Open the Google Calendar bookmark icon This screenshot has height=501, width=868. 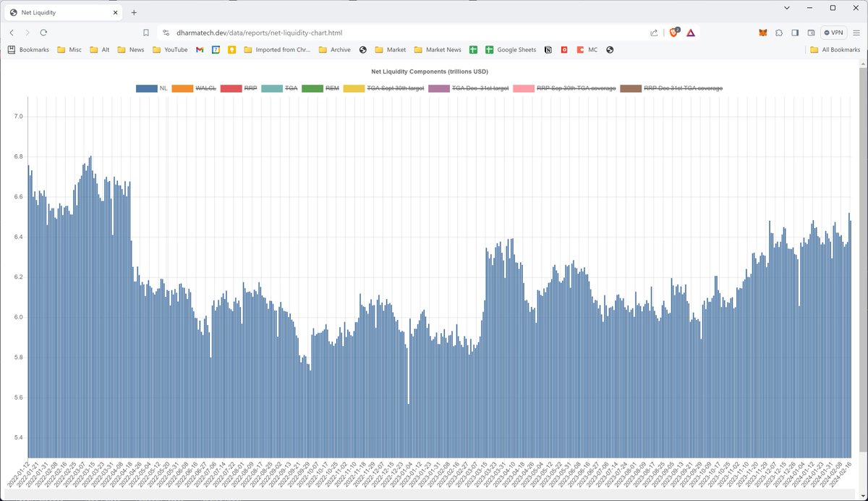[216, 50]
